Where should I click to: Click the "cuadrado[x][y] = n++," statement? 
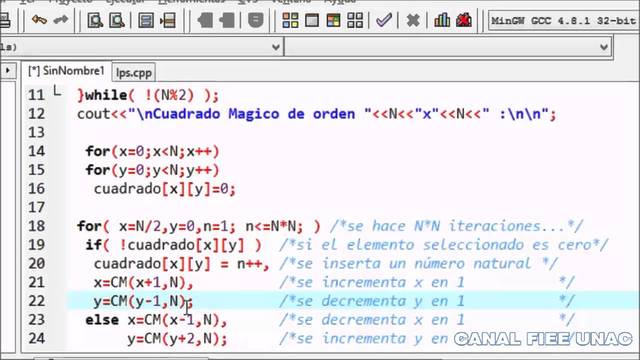point(182,264)
